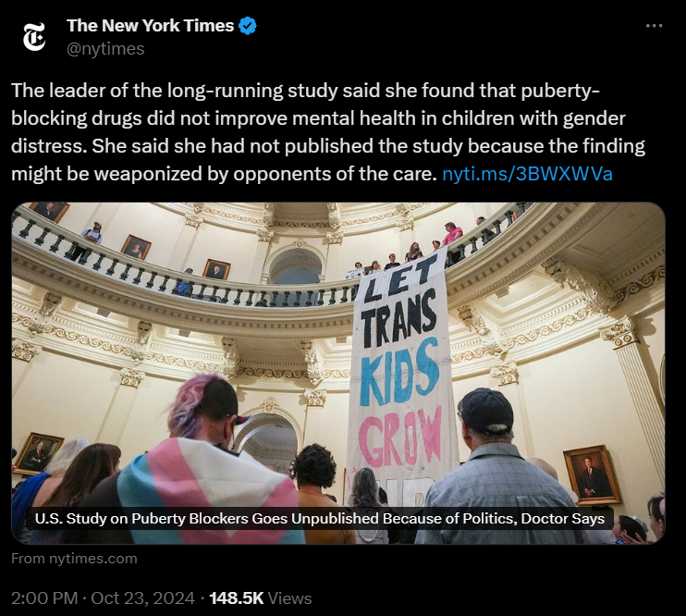Open the article preview card image

pyautogui.click(x=338, y=373)
